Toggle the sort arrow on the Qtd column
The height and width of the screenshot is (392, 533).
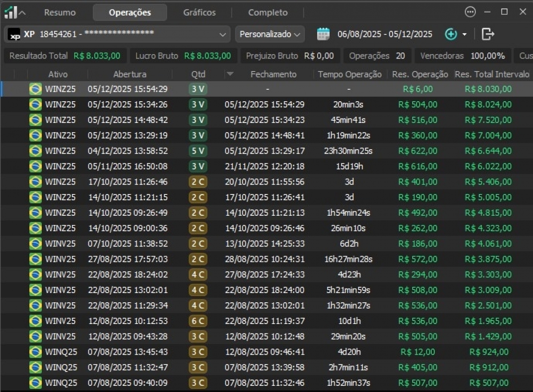point(230,74)
